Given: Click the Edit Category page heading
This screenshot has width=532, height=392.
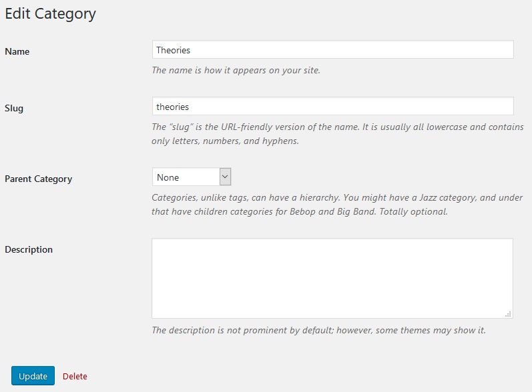Looking at the screenshot, I should point(50,14).
